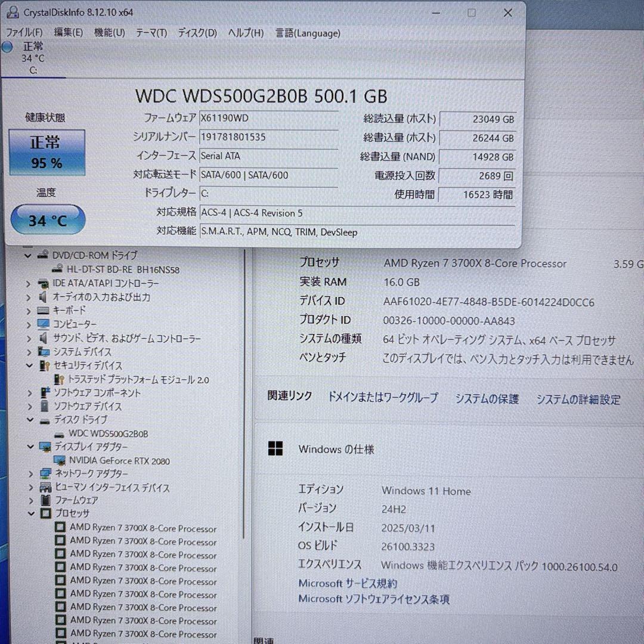This screenshot has width=644, height=644.
Task: Expand the サウンド、ビデオ、およびゲーム コントローラー node
Action: pyautogui.click(x=29, y=339)
